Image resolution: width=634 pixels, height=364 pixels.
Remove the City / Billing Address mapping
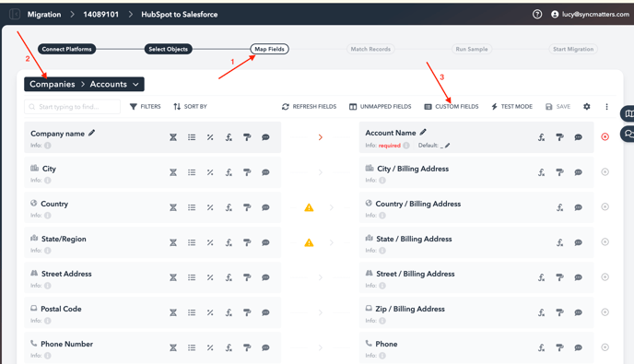(x=605, y=172)
